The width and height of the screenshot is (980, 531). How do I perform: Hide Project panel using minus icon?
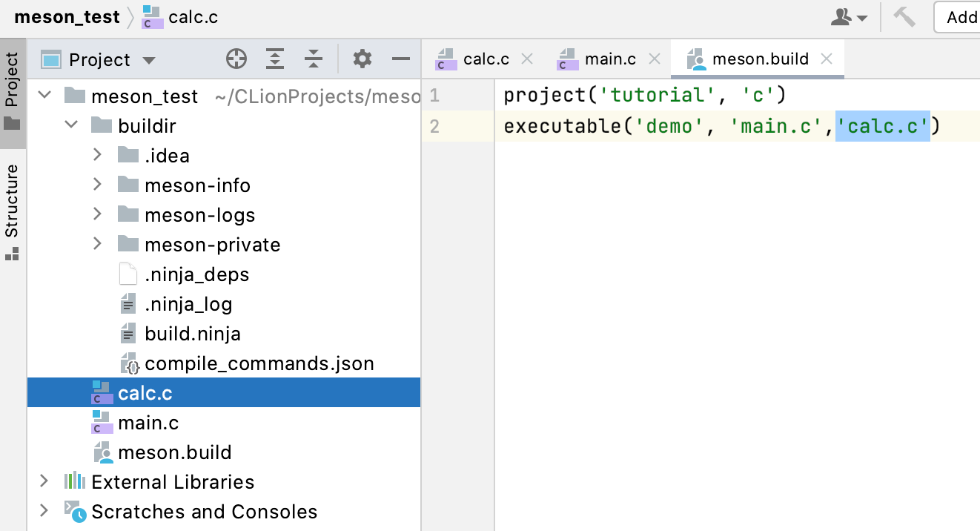click(400, 59)
